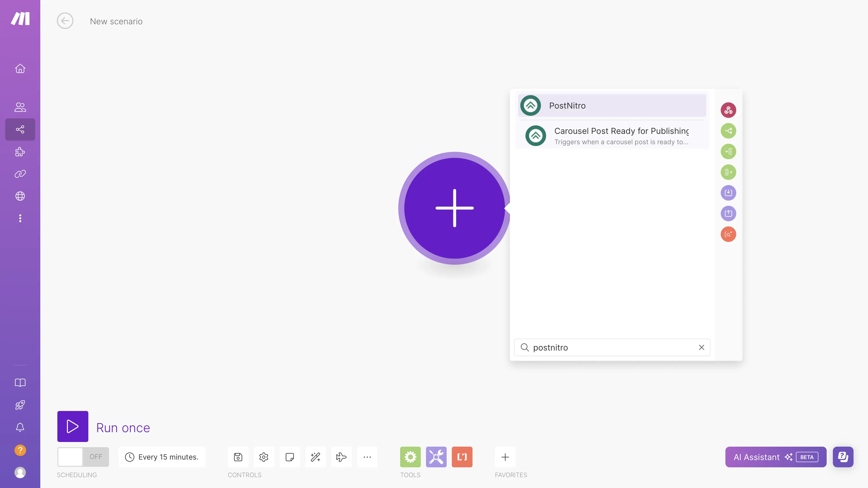Clear the postnitro search with X
Viewport: 868px width, 488px height.
pyautogui.click(x=701, y=347)
